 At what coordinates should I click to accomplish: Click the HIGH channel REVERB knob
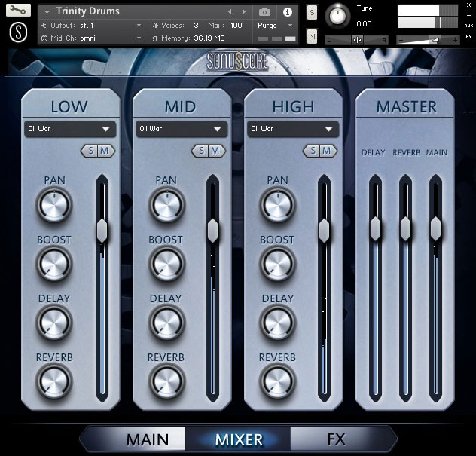(x=277, y=381)
